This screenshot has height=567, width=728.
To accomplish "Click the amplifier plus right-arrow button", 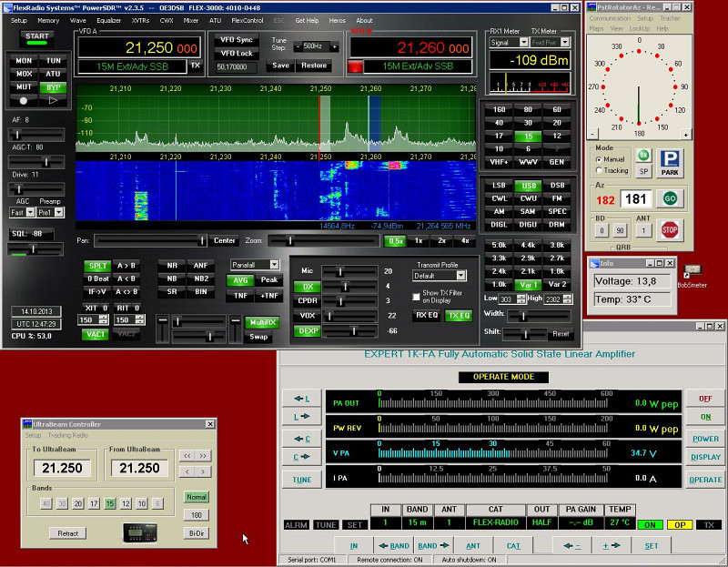I will point(612,546).
